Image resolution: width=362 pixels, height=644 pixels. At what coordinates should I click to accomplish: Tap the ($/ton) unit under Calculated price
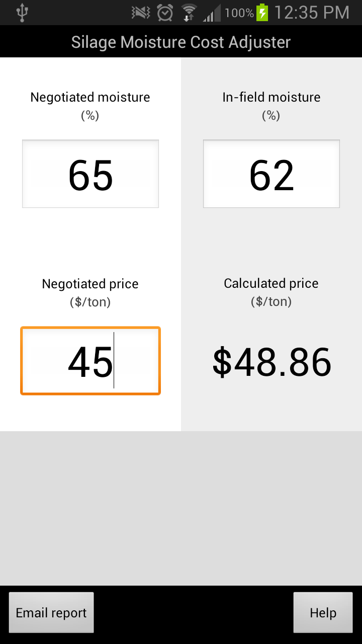271,301
